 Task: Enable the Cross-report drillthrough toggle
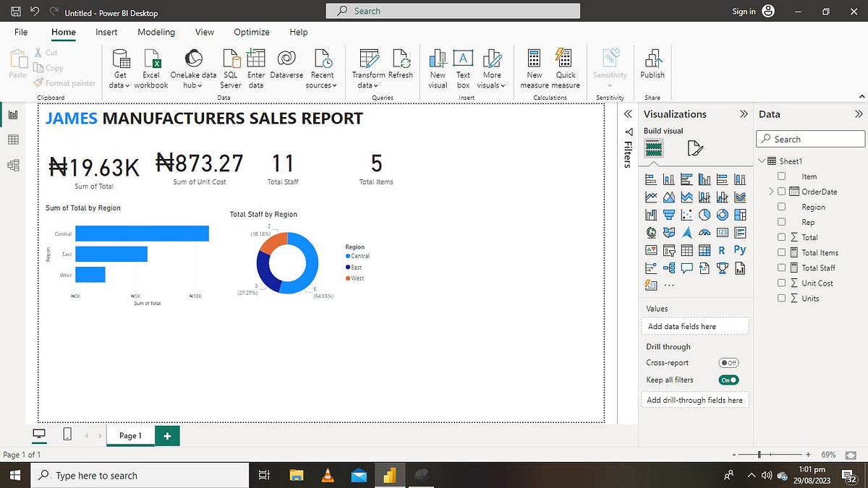point(731,363)
